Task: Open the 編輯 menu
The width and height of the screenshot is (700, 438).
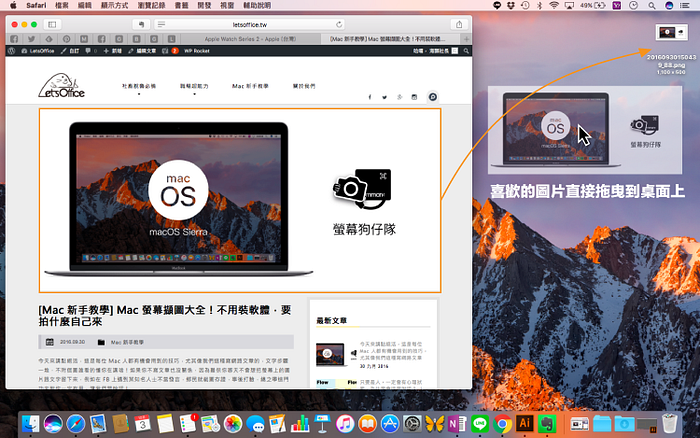Action: click(84, 5)
